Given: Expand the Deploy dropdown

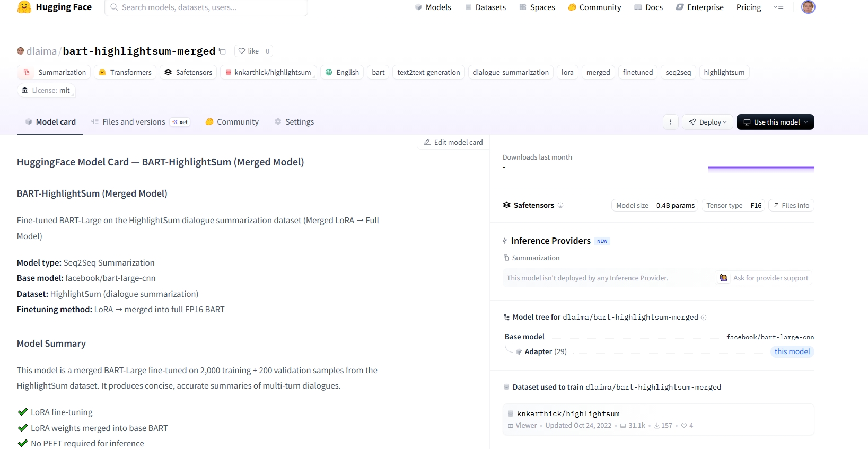Looking at the screenshot, I should (707, 122).
